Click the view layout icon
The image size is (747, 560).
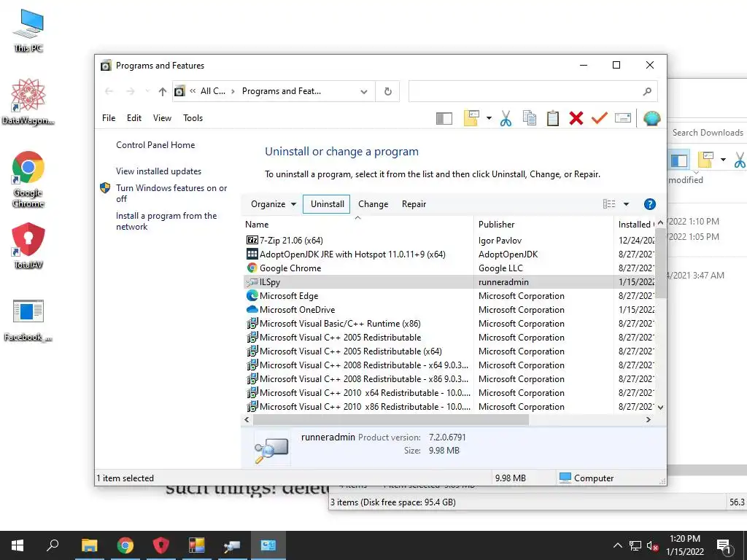[609, 204]
